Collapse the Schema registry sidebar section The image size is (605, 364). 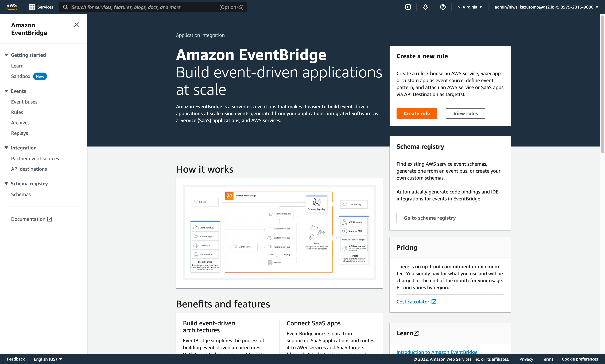[6, 183]
